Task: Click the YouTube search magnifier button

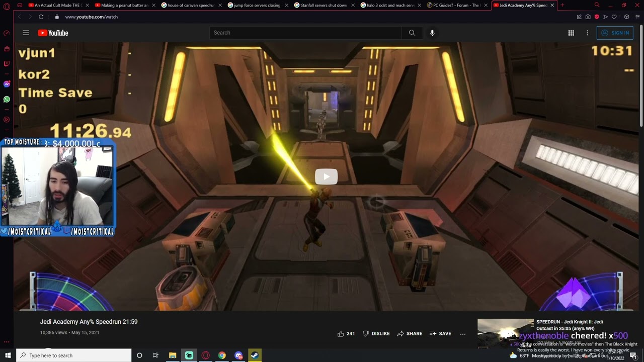Action: 412,33
